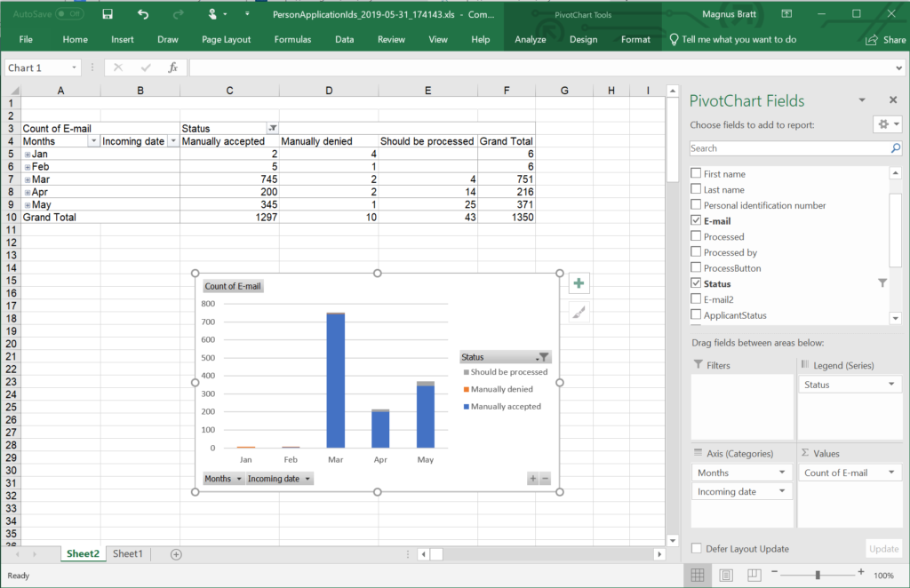The height and width of the screenshot is (588, 910).
Task: Redo the last undone action
Action: pyautogui.click(x=178, y=14)
